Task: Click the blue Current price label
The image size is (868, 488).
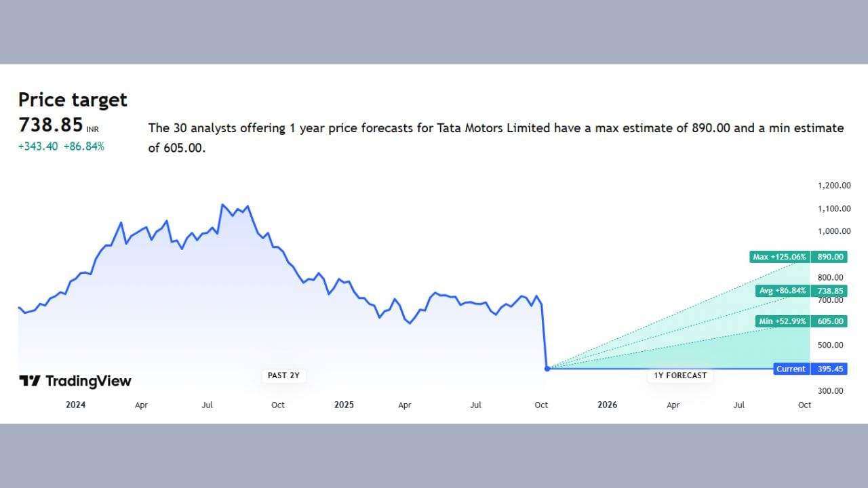Action: point(791,369)
